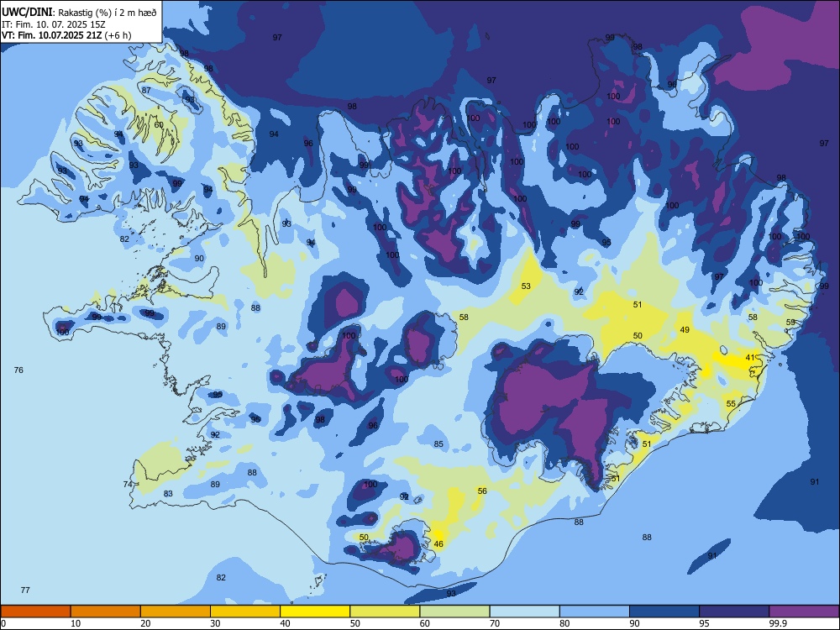Click the map humidity value '87'

point(146,90)
